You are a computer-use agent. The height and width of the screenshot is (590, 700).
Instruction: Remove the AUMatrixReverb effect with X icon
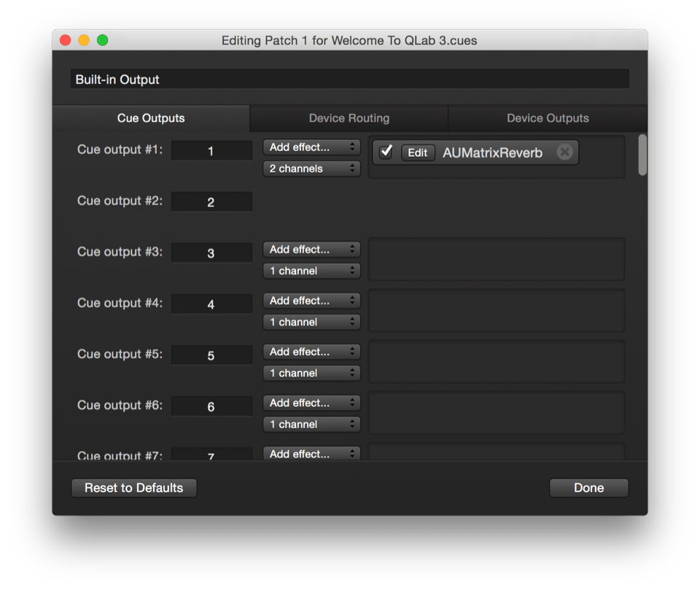pyautogui.click(x=564, y=152)
